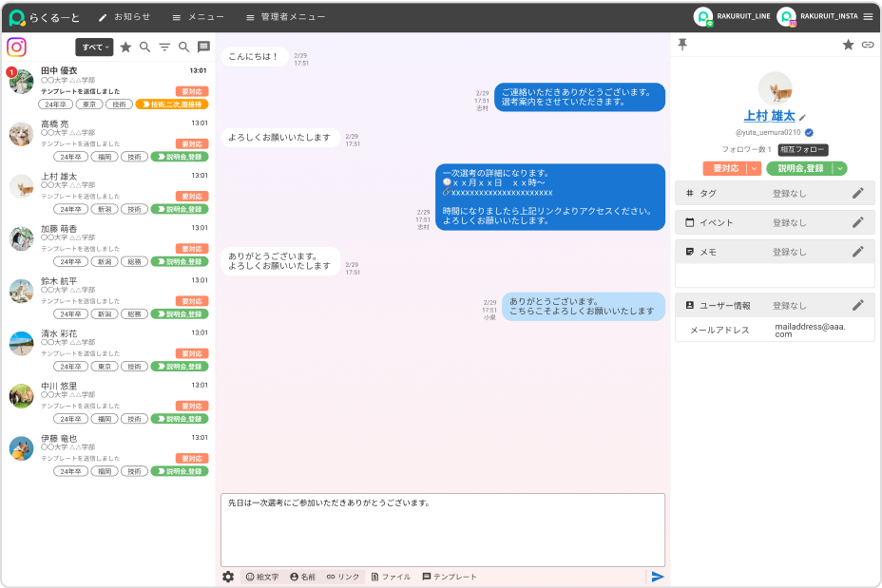Viewport: 882px width, 588px height.
Task: Edit the メモ row with its pencil icon
Action: [857, 252]
